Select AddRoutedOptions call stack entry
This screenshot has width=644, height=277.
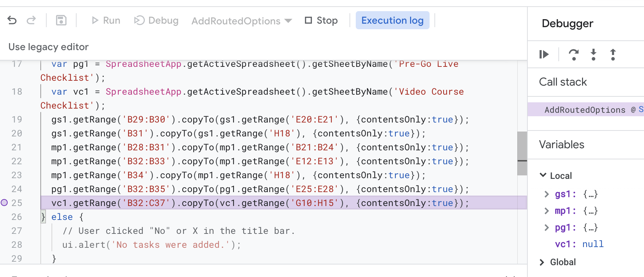click(x=586, y=110)
